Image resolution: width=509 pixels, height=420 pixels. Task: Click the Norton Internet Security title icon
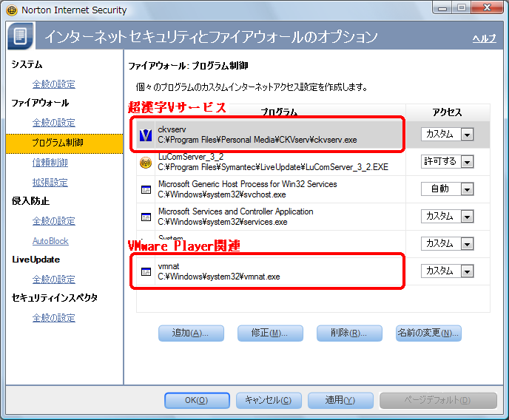pyautogui.click(x=12, y=10)
